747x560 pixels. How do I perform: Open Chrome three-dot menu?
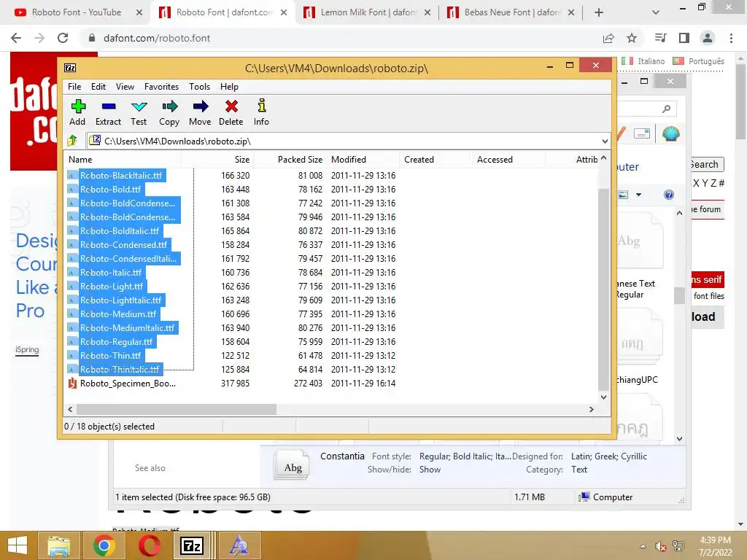[x=731, y=38]
